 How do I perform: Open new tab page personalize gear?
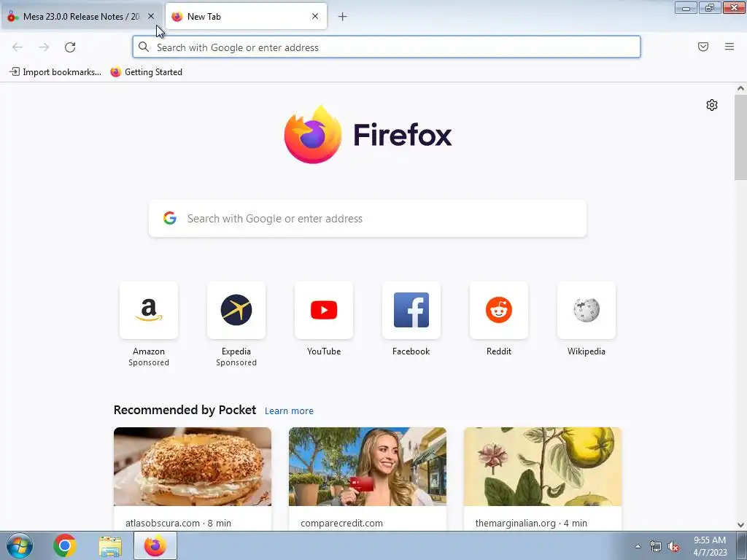pos(712,105)
